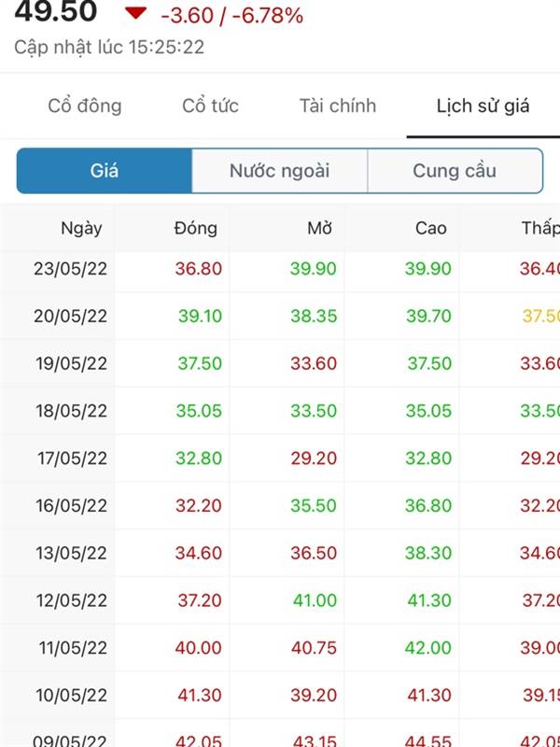560x747 pixels.
Task: Click the Đóng column header
Action: [x=196, y=228]
